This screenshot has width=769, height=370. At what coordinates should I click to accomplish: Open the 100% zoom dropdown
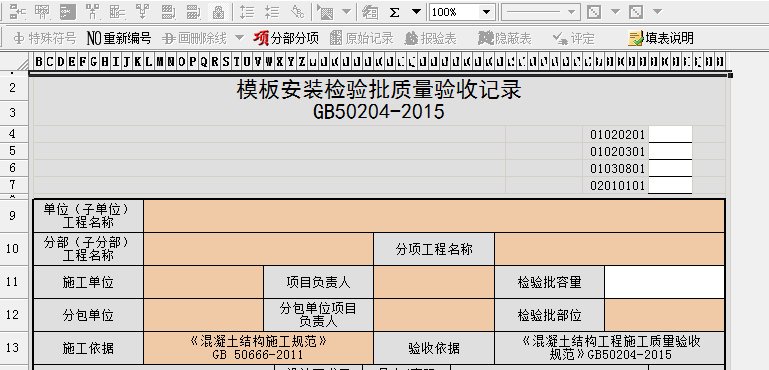(x=486, y=12)
